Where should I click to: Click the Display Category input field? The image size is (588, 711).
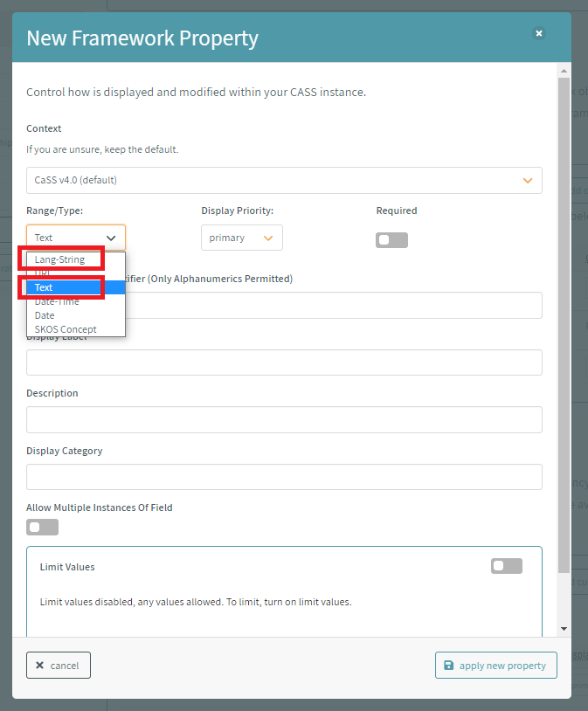[284, 477]
